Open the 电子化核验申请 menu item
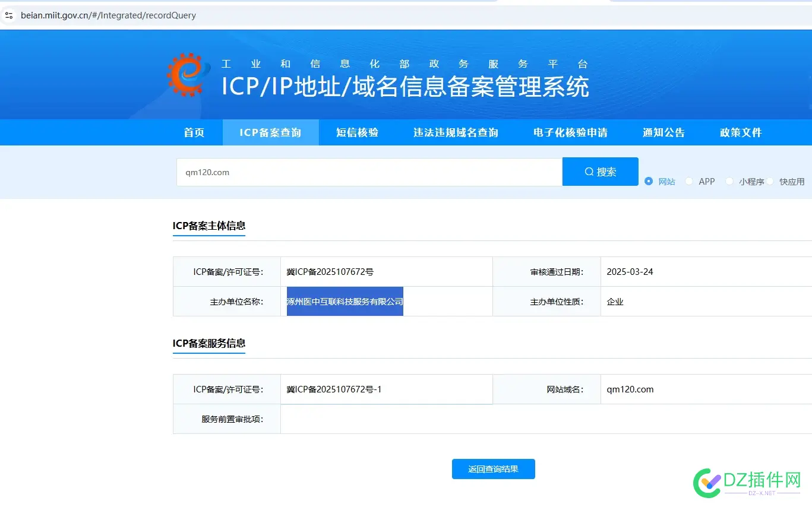 tap(570, 132)
